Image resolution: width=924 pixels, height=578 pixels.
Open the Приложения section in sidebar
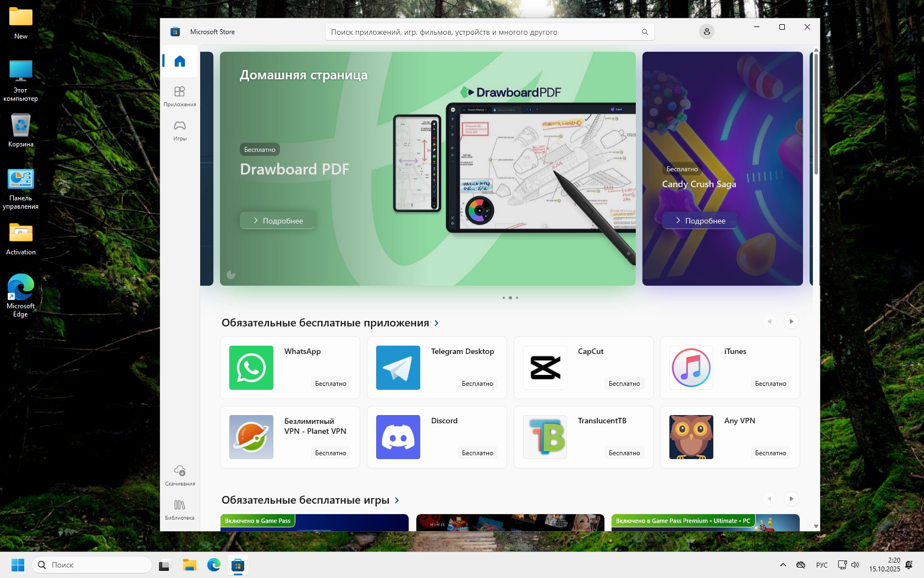click(180, 96)
